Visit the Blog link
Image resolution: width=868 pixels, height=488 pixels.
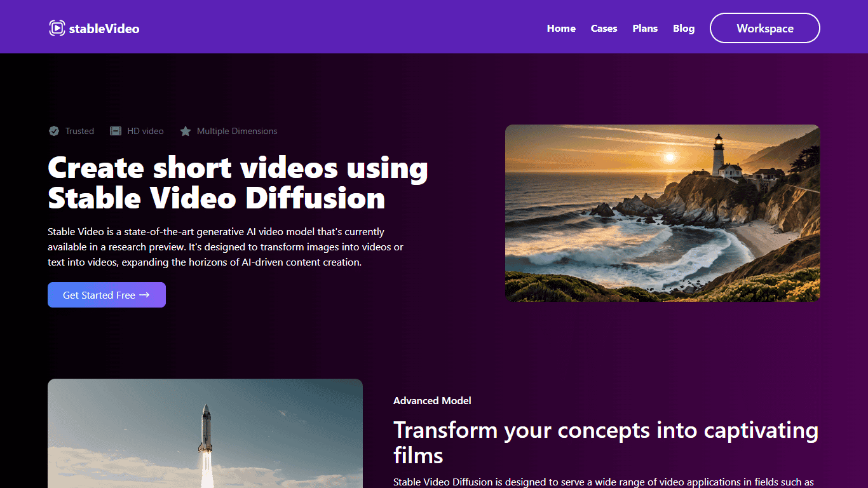tap(684, 29)
